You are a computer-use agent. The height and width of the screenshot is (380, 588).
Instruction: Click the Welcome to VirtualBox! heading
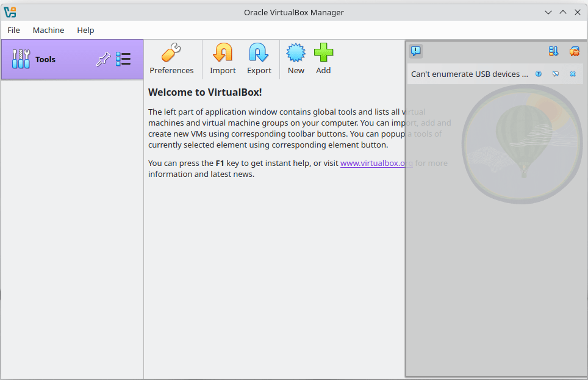[205, 92]
